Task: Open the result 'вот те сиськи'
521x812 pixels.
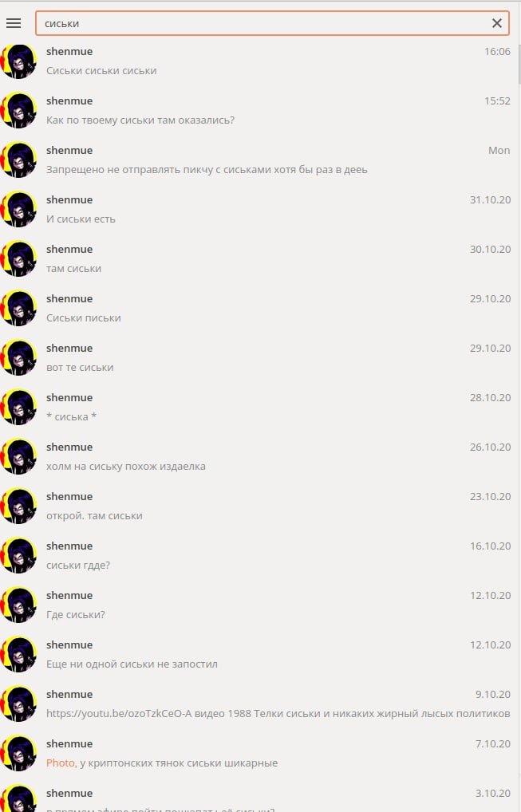Action: [260, 358]
